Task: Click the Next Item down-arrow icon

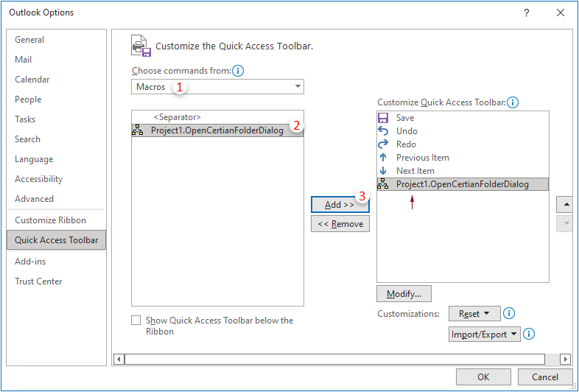Action: (x=383, y=171)
